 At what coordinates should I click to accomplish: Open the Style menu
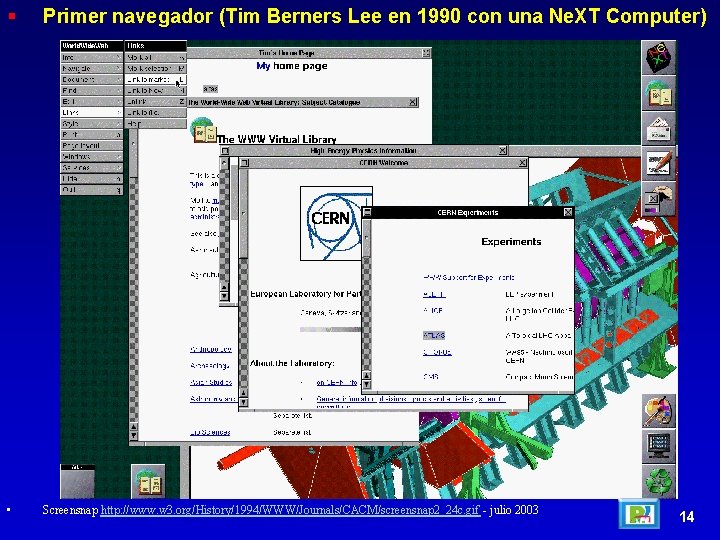(91, 124)
